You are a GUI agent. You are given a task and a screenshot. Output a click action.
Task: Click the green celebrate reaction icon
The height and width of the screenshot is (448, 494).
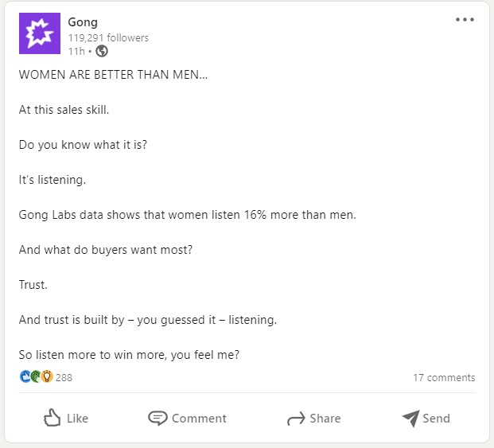click(x=36, y=376)
